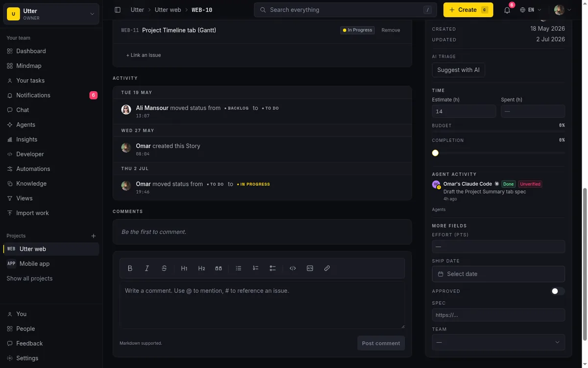Image resolution: width=588 pixels, height=368 pixels.
Task: Click the Agents link under agent activity
Action: pyautogui.click(x=439, y=210)
